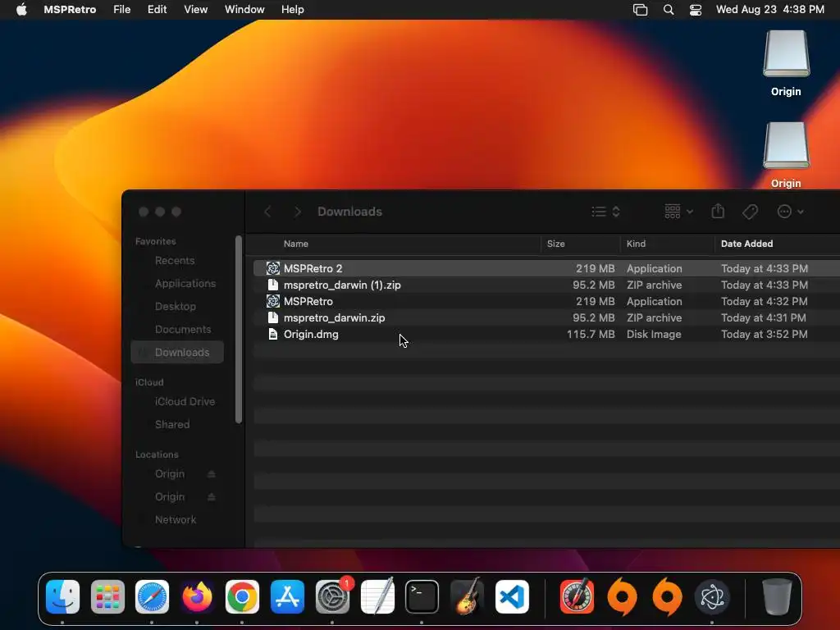Click the date and time in menu bar
The width and height of the screenshot is (840, 630).
point(769,9)
